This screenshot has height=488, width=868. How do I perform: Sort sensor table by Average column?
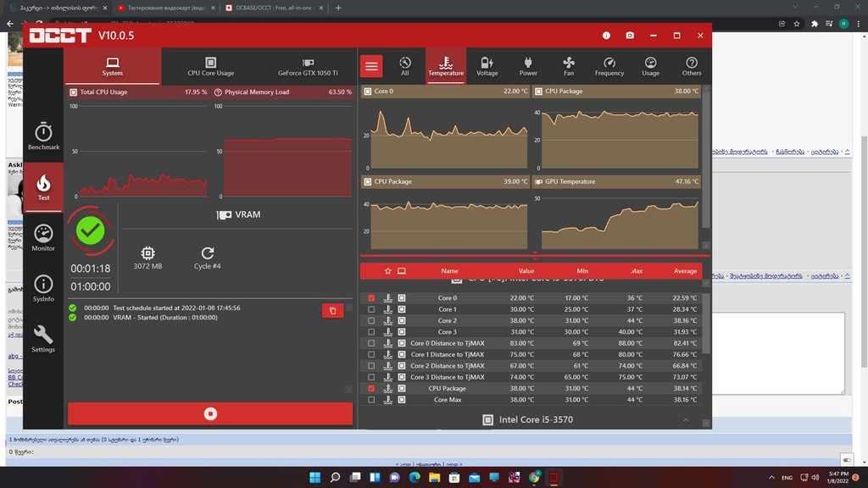(685, 271)
